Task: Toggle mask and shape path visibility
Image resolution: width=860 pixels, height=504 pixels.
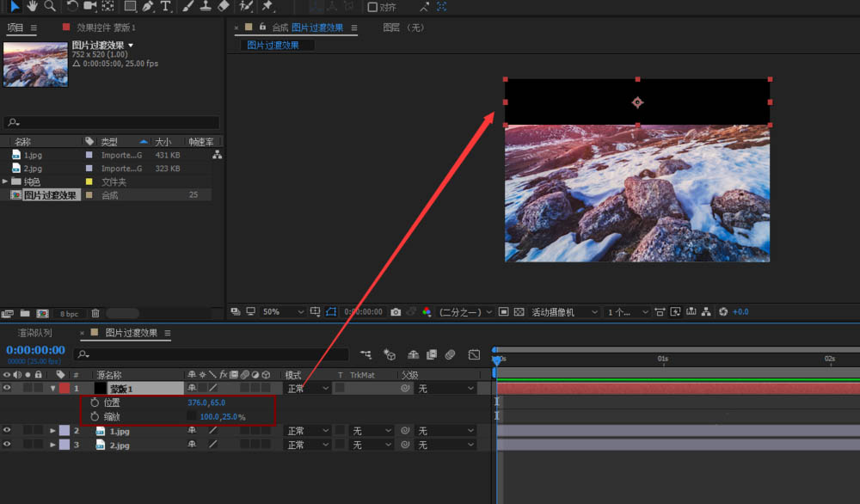Action: pyautogui.click(x=331, y=312)
